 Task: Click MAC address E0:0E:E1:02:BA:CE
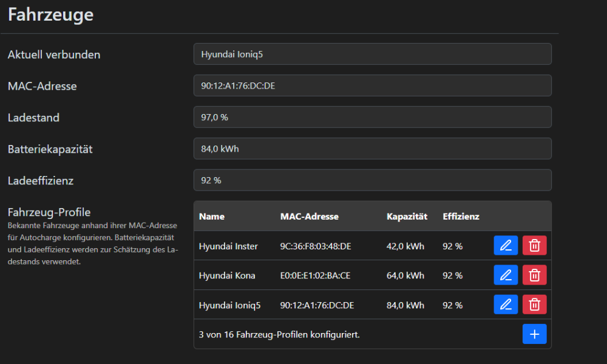click(315, 276)
